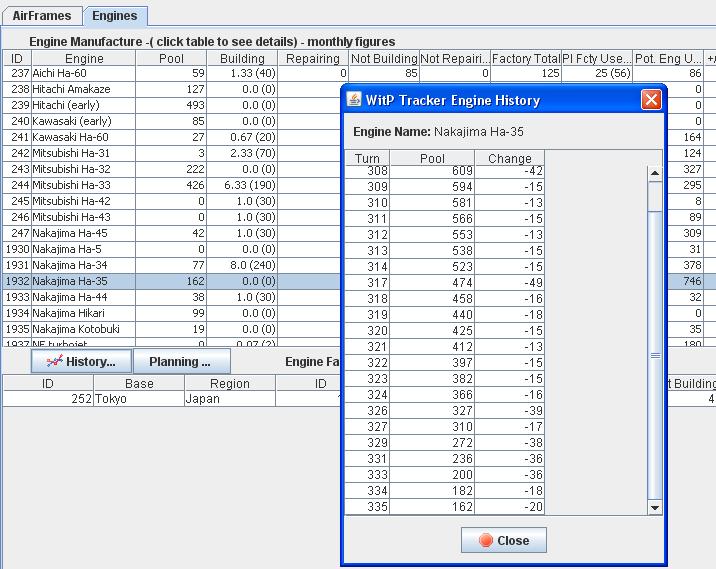Select the Nakajima Ha-34 row

pyautogui.click(x=172, y=265)
